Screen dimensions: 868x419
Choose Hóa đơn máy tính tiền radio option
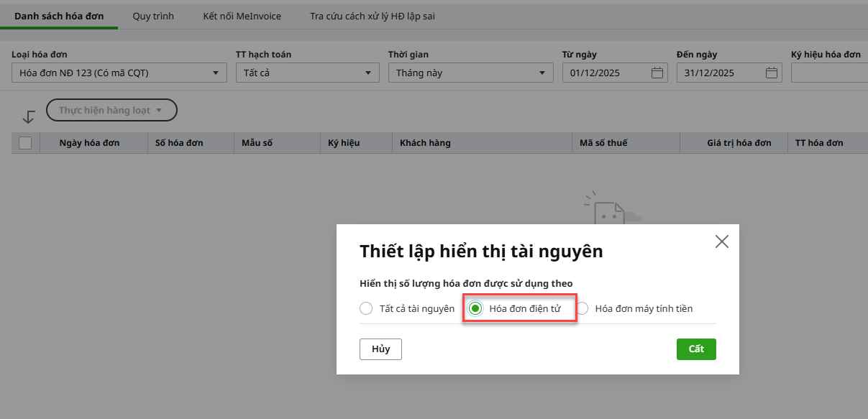point(582,309)
